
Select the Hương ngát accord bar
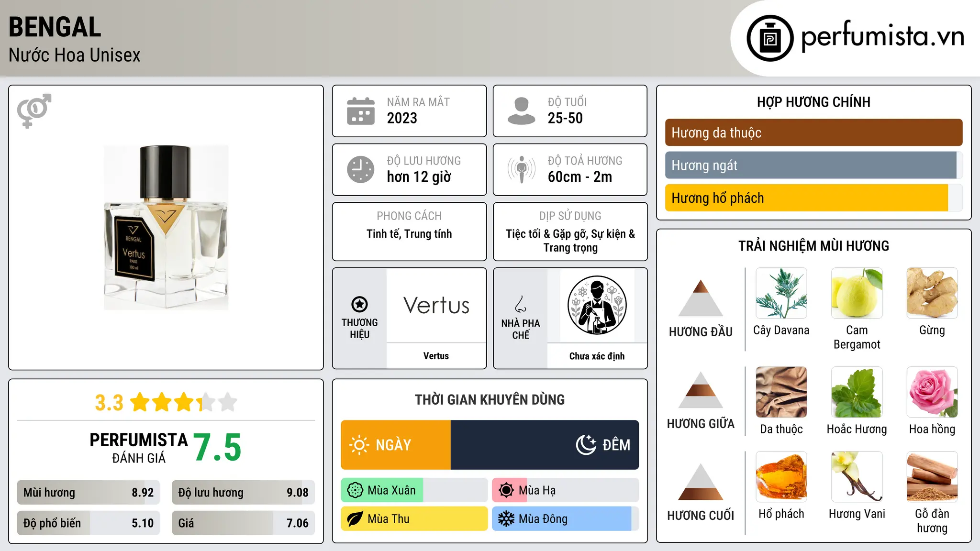click(813, 165)
